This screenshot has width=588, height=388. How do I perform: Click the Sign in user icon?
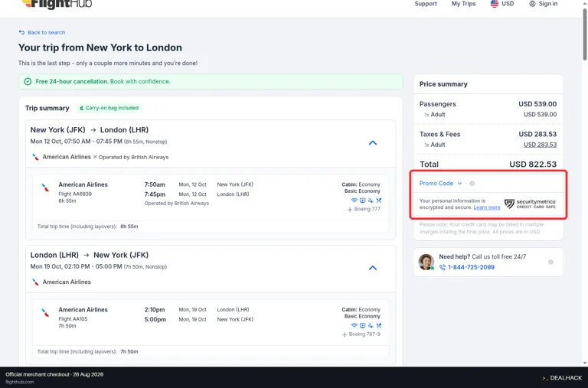point(532,4)
